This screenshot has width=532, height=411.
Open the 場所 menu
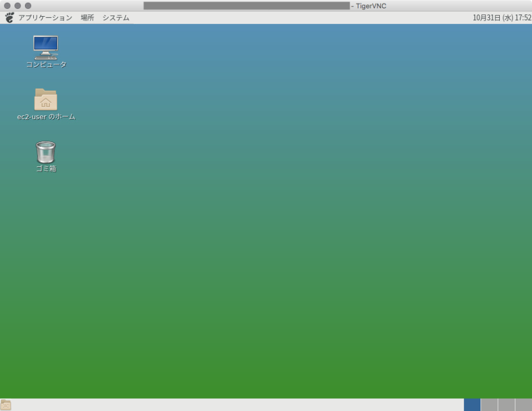[86, 17]
